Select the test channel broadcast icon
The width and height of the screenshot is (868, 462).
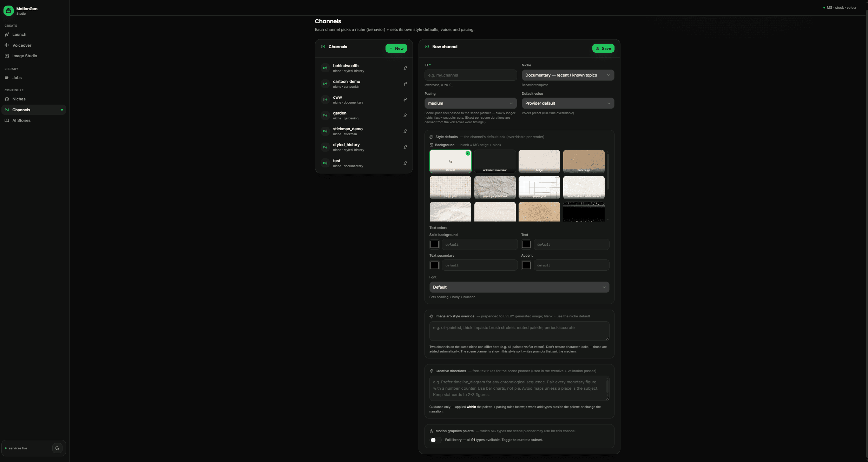(x=325, y=163)
